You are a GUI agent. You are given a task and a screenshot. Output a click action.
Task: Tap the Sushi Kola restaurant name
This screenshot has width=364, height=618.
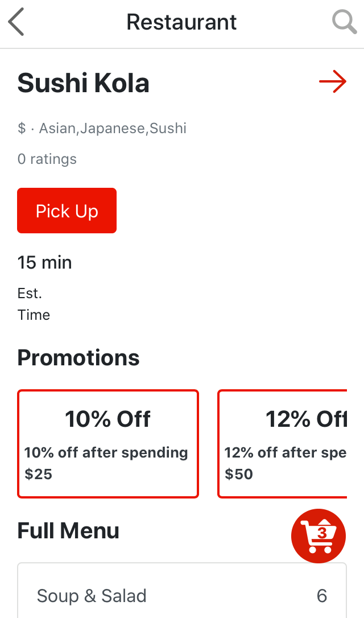[84, 83]
